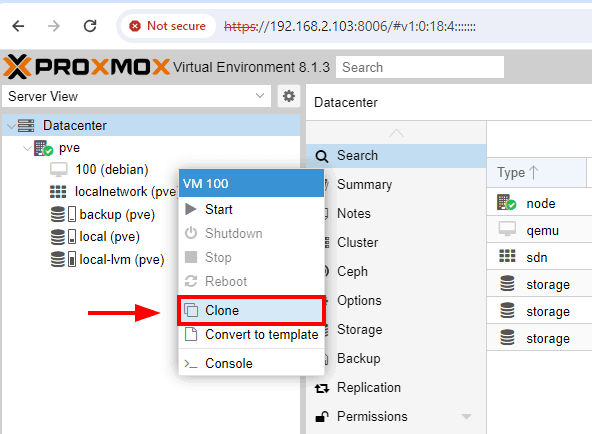Image resolution: width=592 pixels, height=434 pixels.
Task: Click the Console terminal prompt icon
Action: [x=191, y=364]
